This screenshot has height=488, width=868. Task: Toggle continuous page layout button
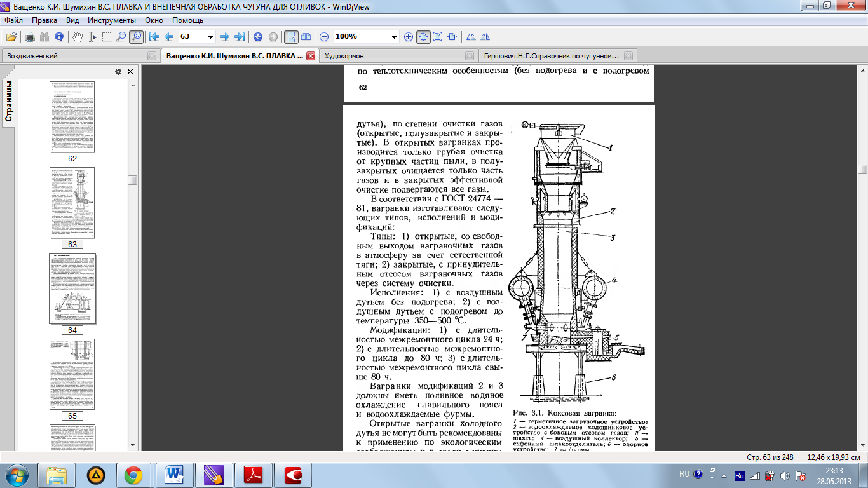(x=291, y=37)
